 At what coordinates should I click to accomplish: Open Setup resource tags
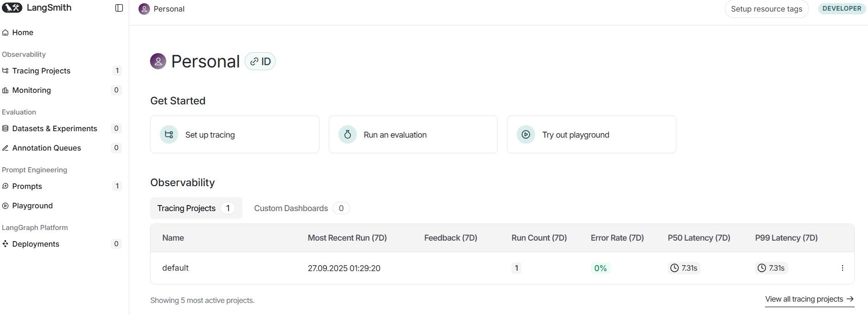coord(766,9)
